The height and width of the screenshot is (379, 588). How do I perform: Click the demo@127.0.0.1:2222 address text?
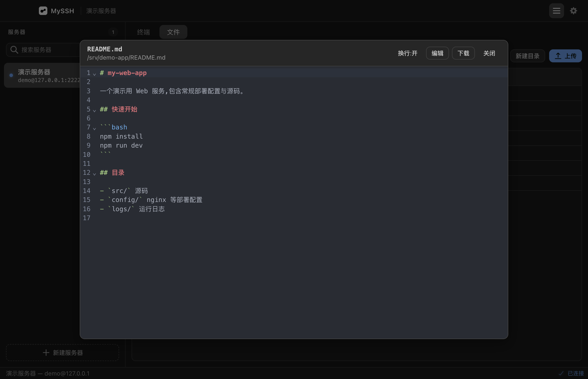(x=49, y=80)
